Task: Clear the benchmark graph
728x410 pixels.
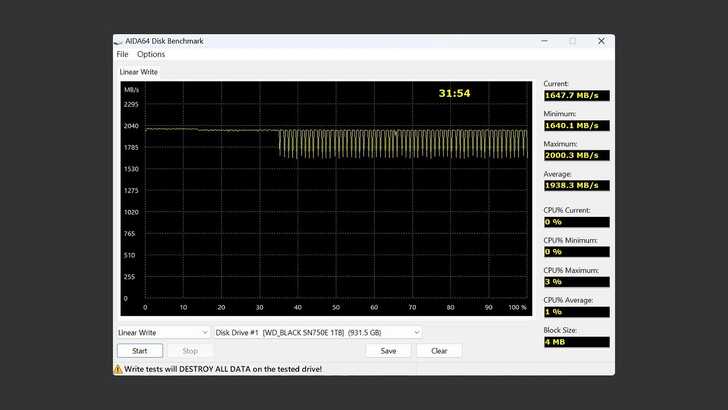Action: pyautogui.click(x=439, y=351)
